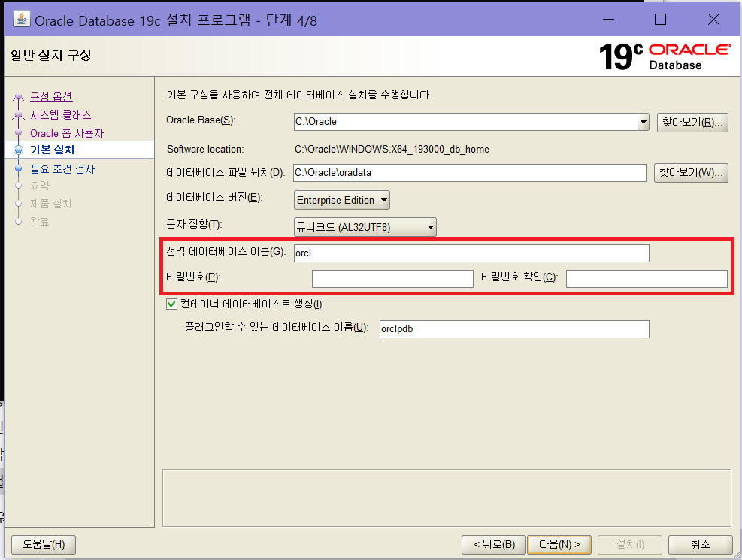Screen dimensions: 742x560
Task: Click the Oracle Base path field
Action: pyautogui.click(x=465, y=122)
